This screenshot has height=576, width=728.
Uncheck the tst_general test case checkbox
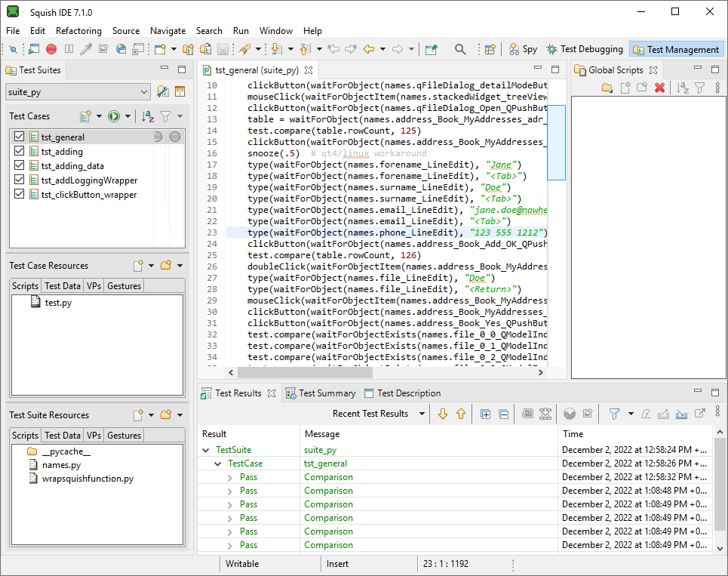click(20, 137)
